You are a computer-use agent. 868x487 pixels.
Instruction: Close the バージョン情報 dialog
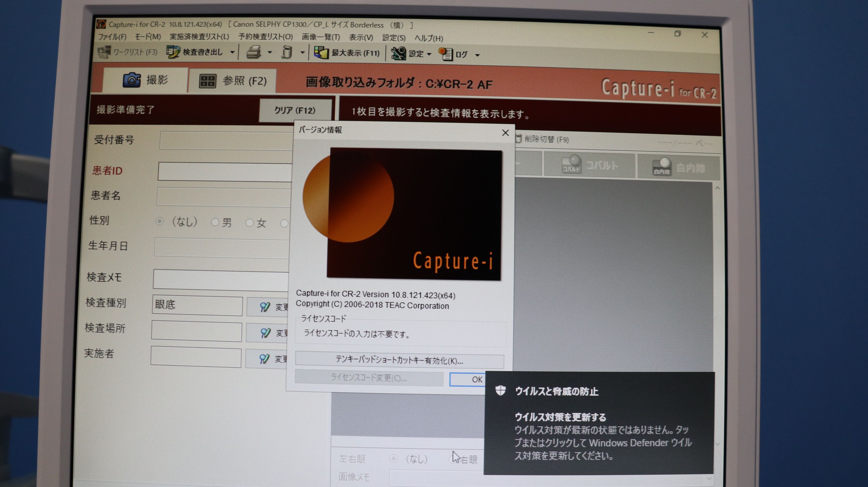point(505,133)
